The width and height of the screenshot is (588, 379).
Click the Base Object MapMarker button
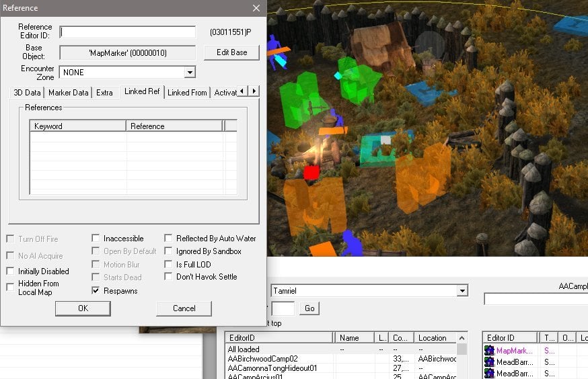pos(128,53)
